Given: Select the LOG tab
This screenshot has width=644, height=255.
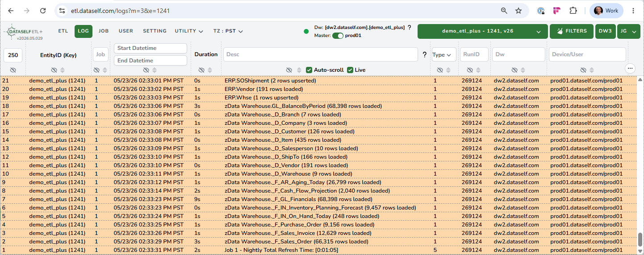Looking at the screenshot, I should click(x=84, y=31).
